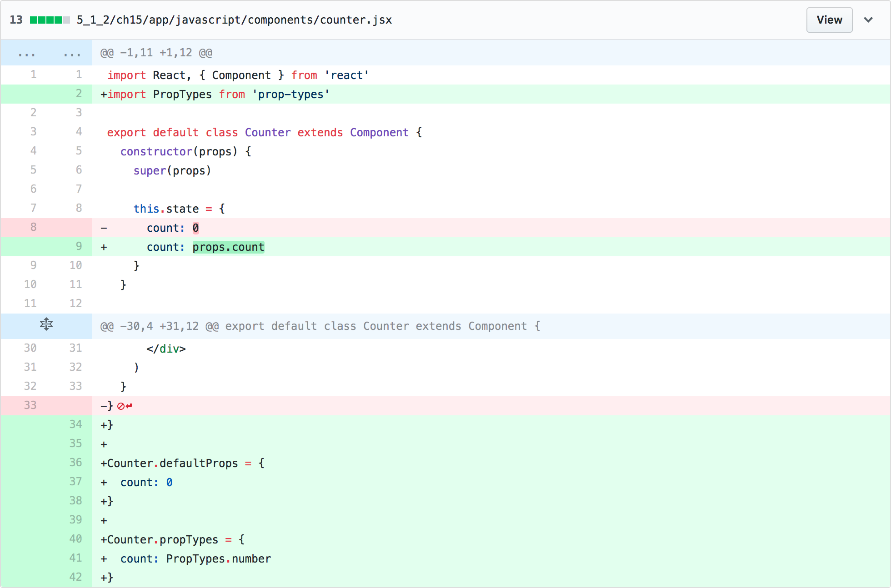891x588 pixels.
Task: Click the highlighted props.count text
Action: pos(228,247)
